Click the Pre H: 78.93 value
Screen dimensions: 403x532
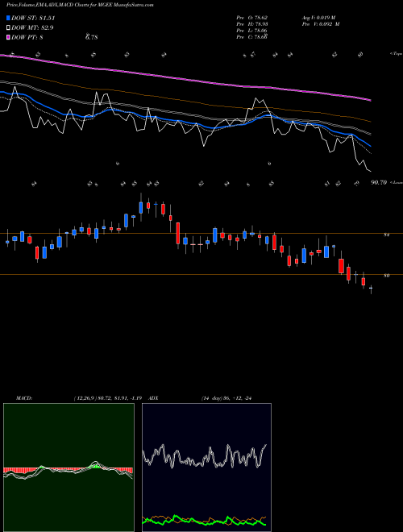(252, 24)
